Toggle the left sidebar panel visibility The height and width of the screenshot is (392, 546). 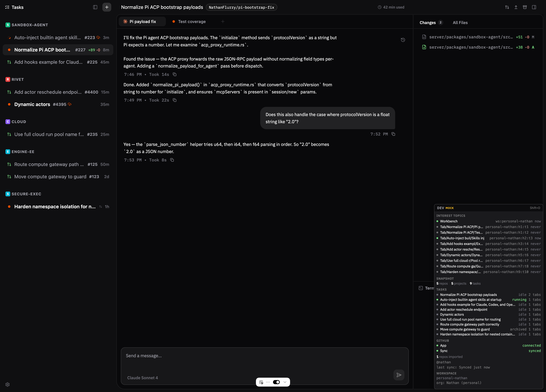95,7
